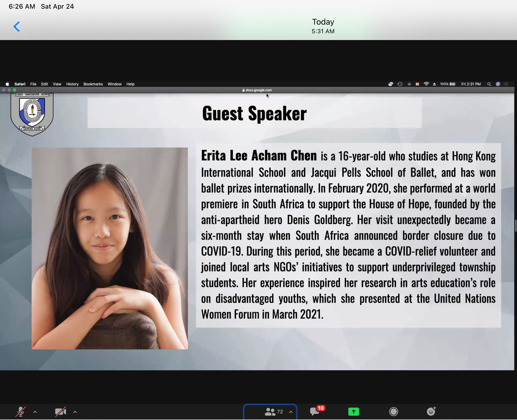Open participants list showing 72
This screenshot has width=517, height=420.
(x=274, y=412)
